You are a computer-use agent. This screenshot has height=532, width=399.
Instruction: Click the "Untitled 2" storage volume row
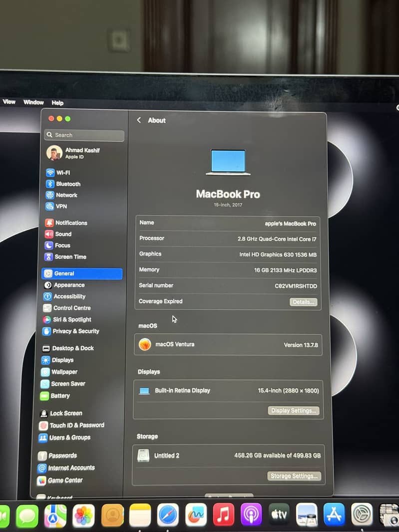pyautogui.click(x=229, y=456)
